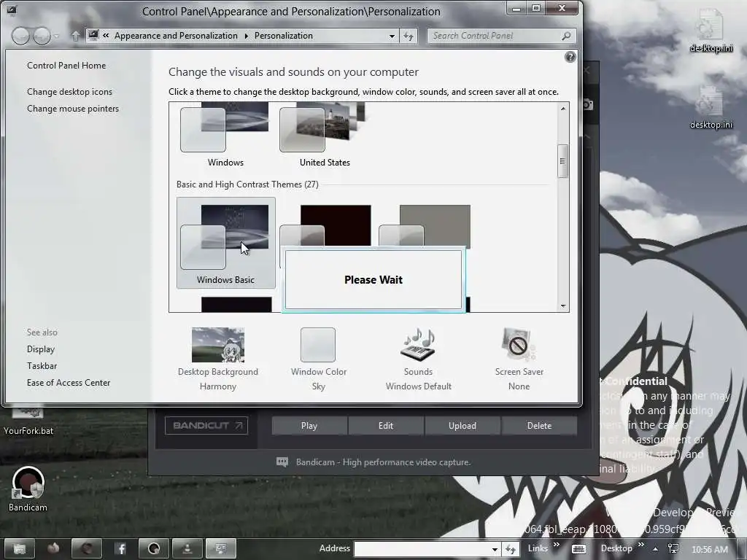Open the Desktop toolbar label
This screenshot has width=747, height=560.
[616, 548]
